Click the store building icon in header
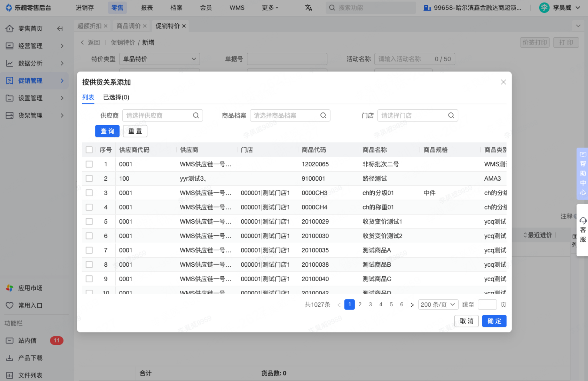The image size is (588, 381). (427, 8)
